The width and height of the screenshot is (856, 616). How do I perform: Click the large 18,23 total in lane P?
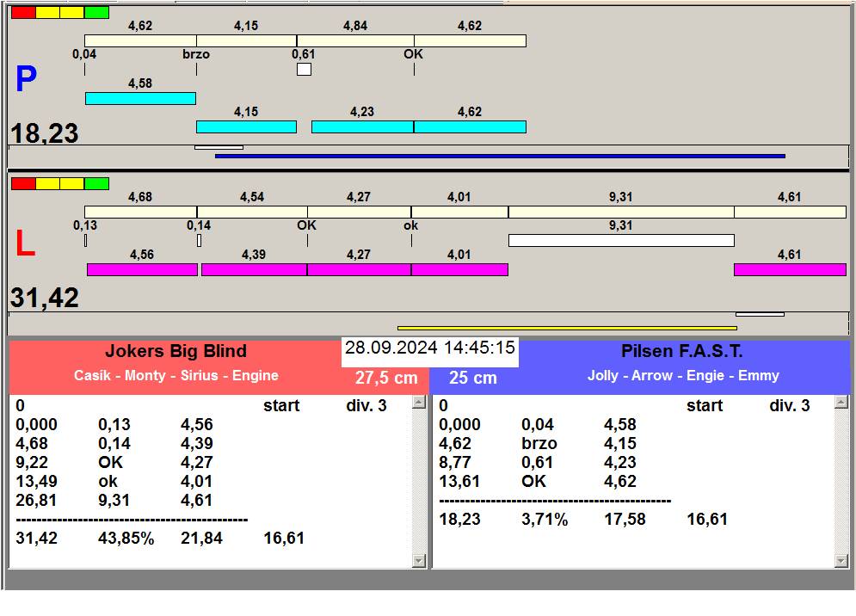pyautogui.click(x=45, y=133)
